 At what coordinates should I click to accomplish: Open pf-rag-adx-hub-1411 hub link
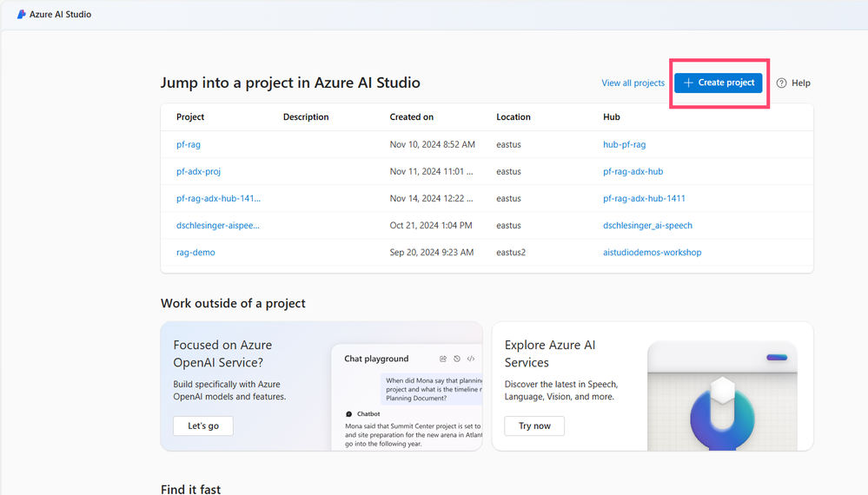pyautogui.click(x=644, y=199)
